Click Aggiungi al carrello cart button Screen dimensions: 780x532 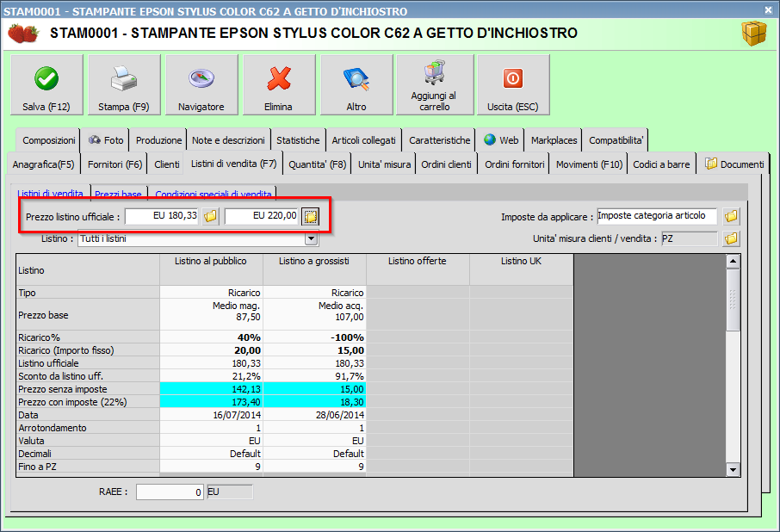[435, 85]
